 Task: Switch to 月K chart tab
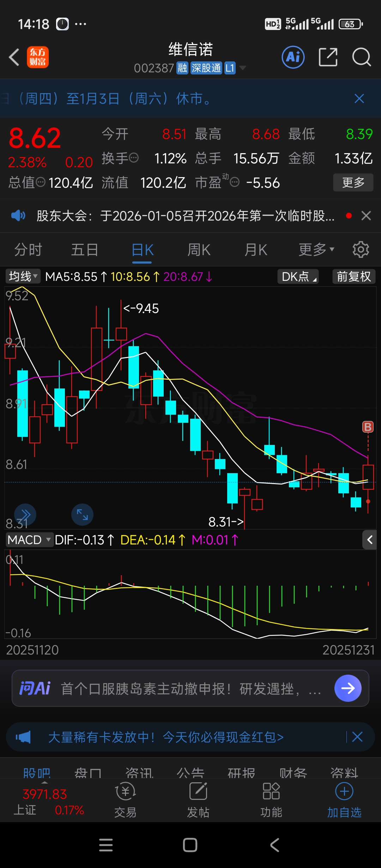click(256, 250)
